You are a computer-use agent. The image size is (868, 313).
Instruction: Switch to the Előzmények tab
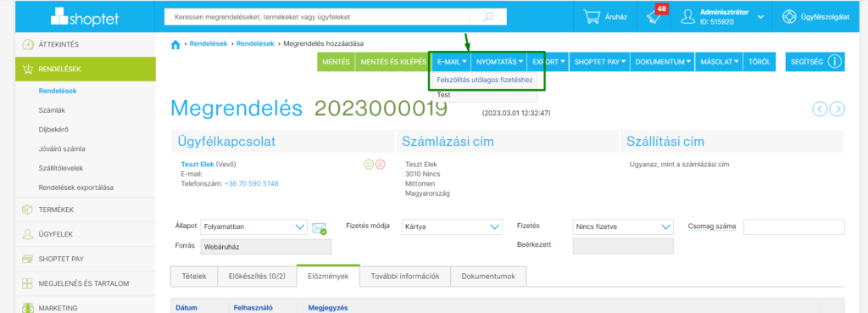(328, 276)
